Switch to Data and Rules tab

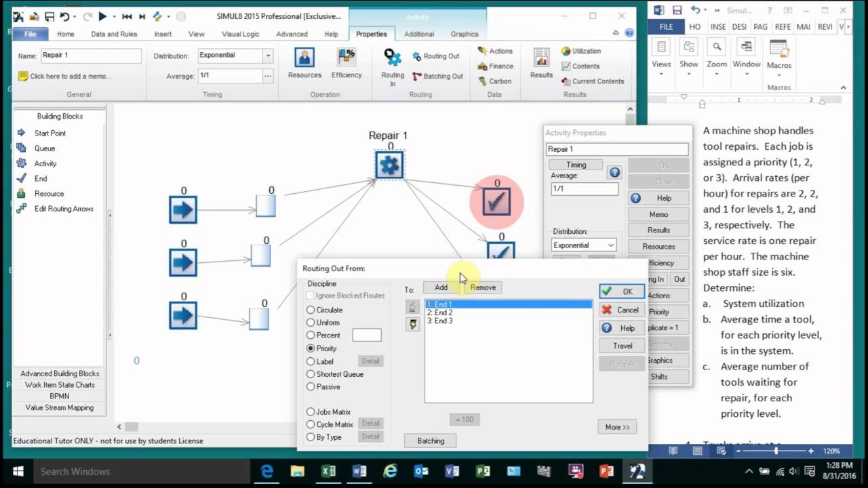[x=114, y=34]
